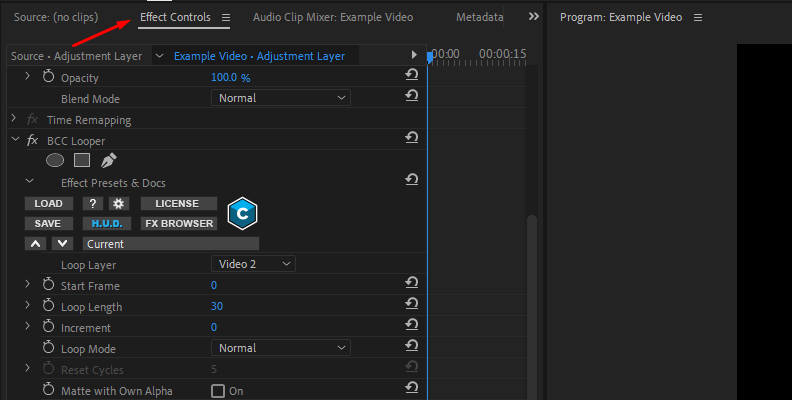The width and height of the screenshot is (792, 400).
Task: Reset the Blend Mode parameter
Action: [x=412, y=96]
